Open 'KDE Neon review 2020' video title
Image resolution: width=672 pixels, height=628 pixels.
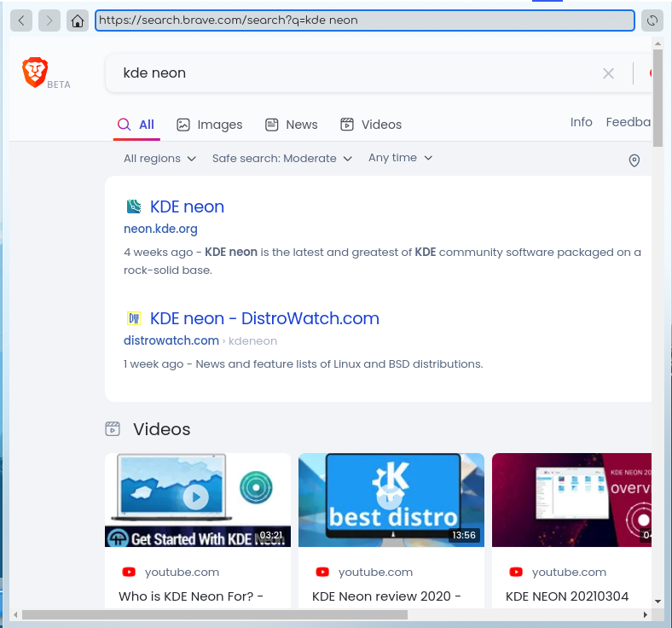(386, 596)
